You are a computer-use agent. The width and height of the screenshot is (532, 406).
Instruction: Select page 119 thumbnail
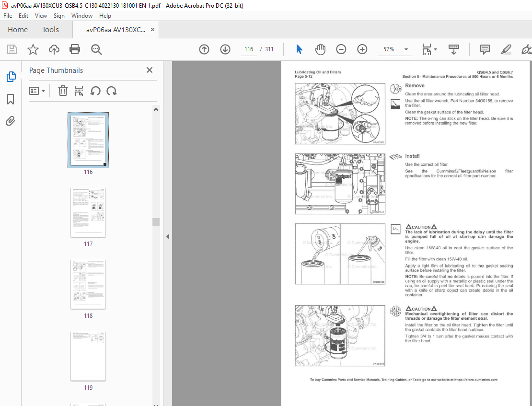point(88,356)
